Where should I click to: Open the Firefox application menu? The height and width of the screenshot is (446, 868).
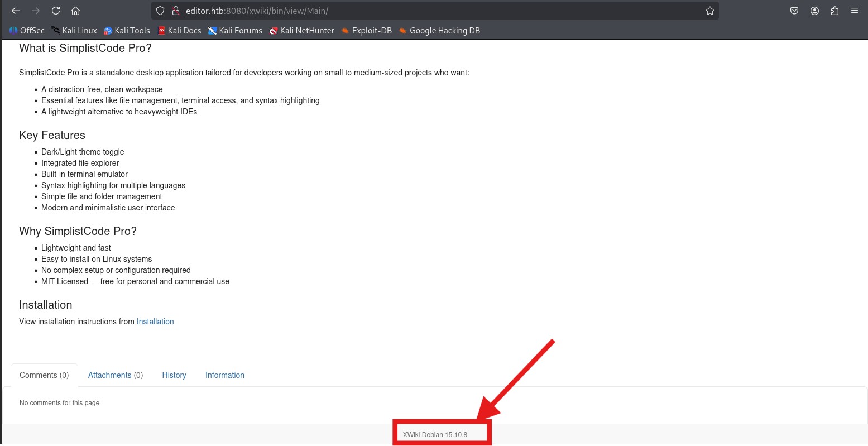[855, 11]
